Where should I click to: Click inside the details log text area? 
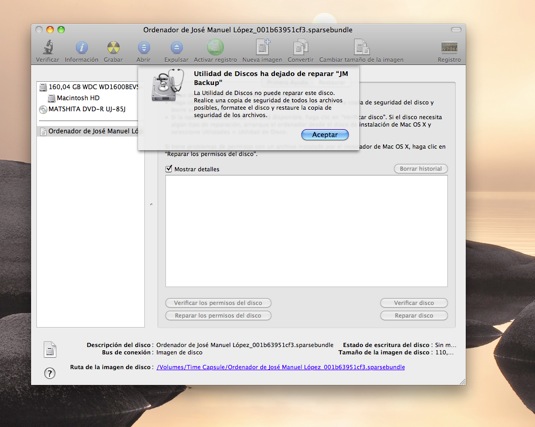[x=306, y=231]
